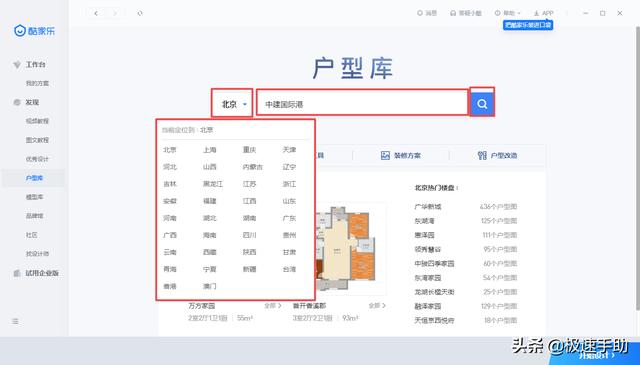Choose 重庆 in the province list

pyautogui.click(x=249, y=150)
